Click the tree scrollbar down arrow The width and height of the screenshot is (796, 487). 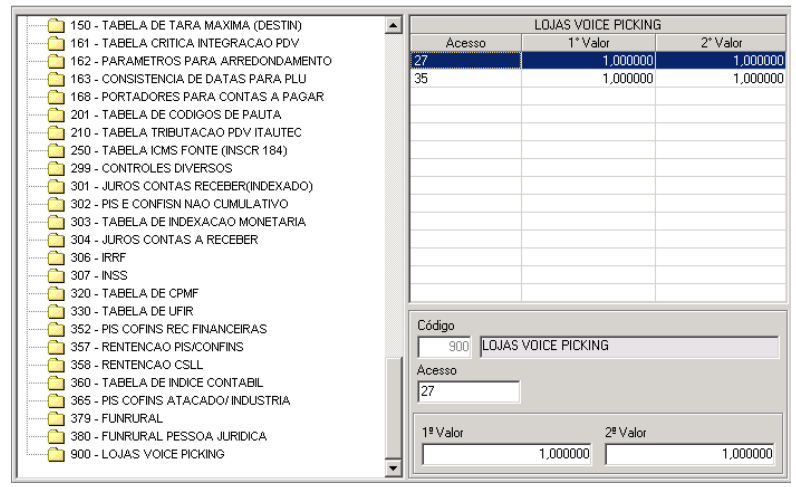click(x=393, y=468)
